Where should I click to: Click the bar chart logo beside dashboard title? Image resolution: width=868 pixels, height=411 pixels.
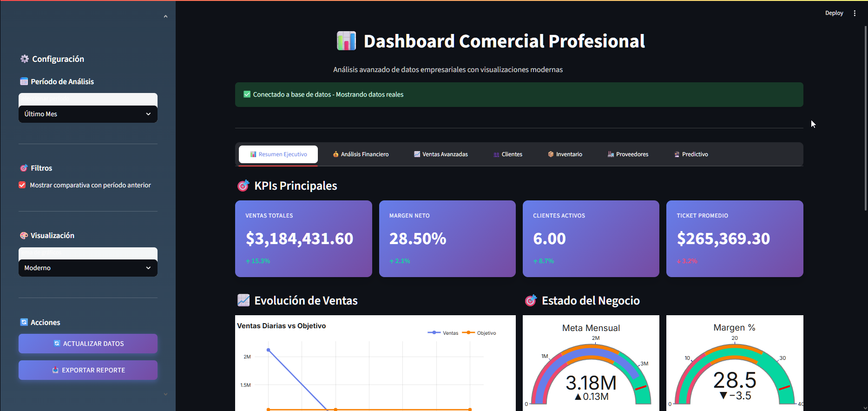346,41
